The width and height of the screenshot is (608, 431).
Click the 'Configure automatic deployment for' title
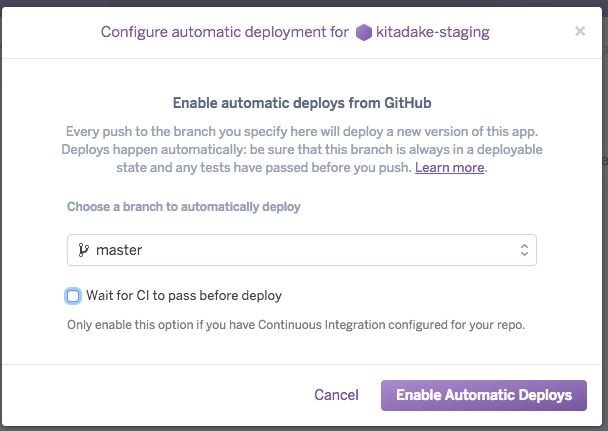tap(225, 32)
